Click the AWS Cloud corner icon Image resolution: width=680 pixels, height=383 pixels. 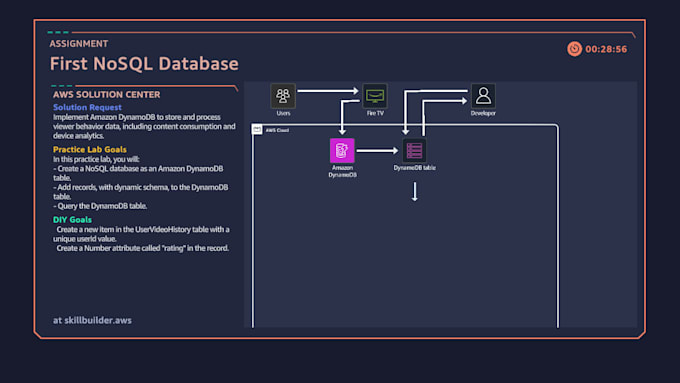tap(257, 129)
